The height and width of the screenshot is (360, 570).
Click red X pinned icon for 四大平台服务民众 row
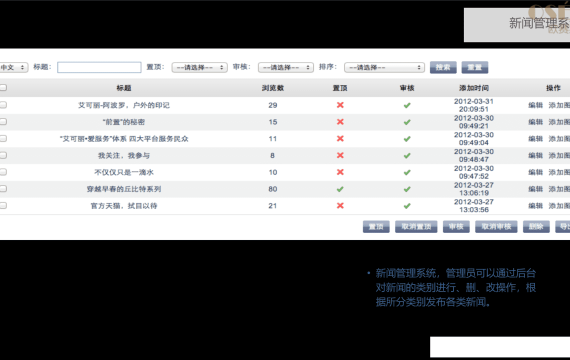click(x=340, y=139)
